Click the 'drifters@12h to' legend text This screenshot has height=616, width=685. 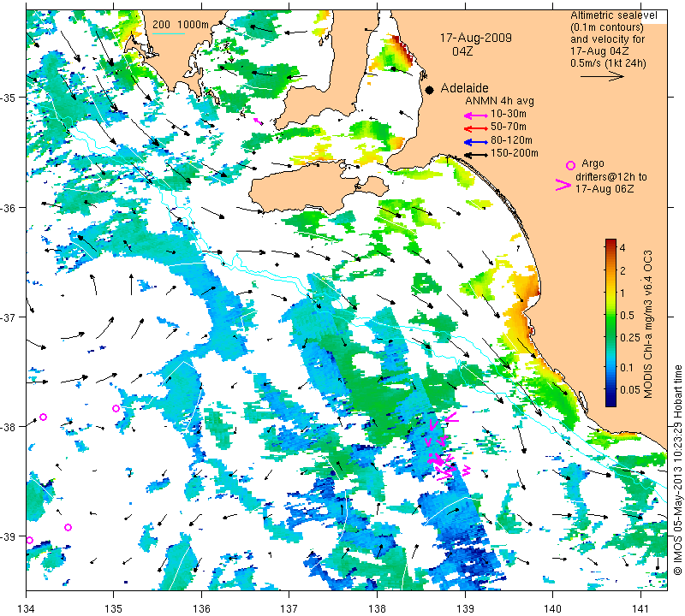[611, 177]
